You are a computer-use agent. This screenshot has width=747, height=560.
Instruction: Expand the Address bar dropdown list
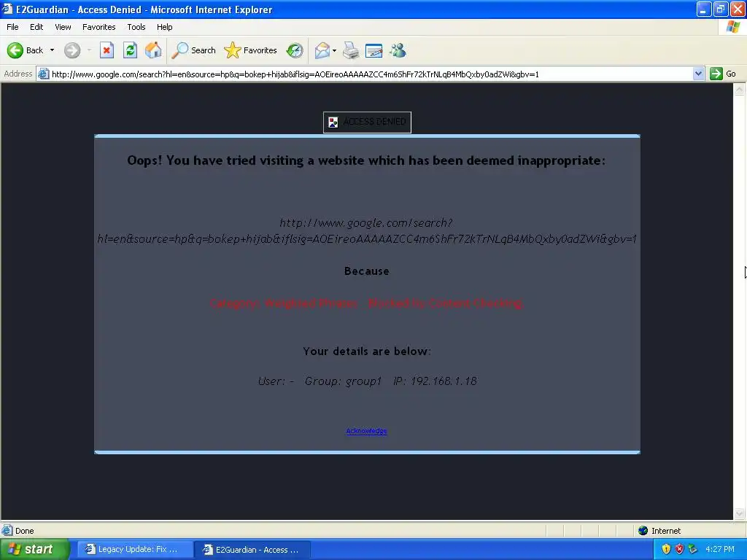tap(698, 74)
